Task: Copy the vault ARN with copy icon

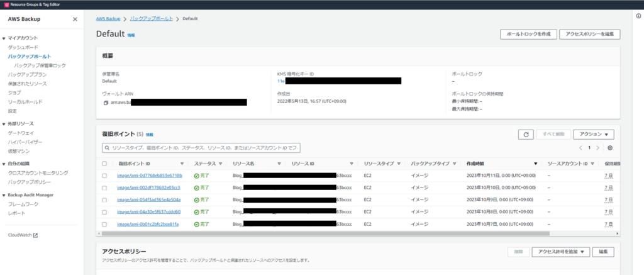Action: (x=106, y=103)
